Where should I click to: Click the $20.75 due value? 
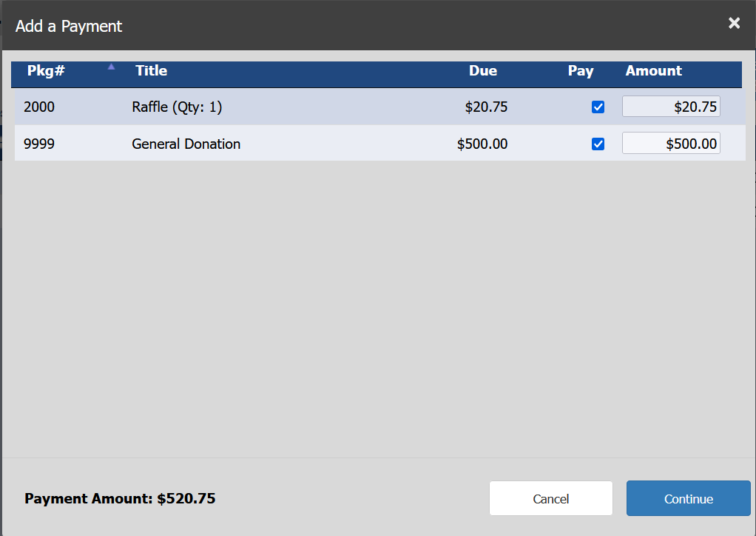click(x=486, y=107)
